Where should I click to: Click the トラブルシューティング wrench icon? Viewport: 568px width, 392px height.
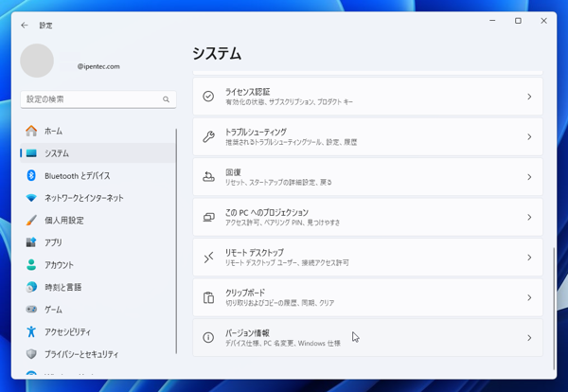tap(208, 136)
